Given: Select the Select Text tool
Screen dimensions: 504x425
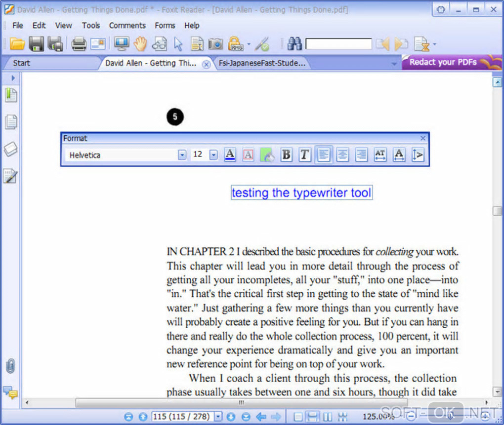Looking at the screenshot, I should coord(197,44).
